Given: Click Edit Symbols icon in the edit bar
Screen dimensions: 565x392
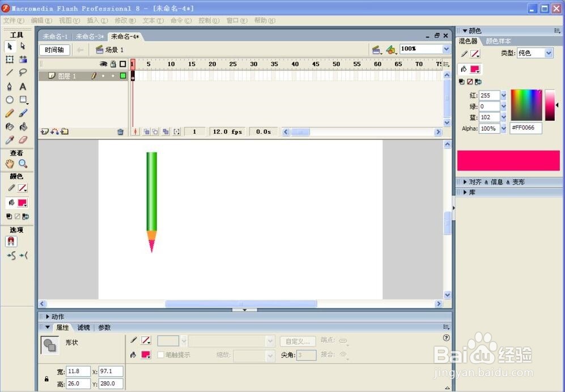Looking at the screenshot, I should (x=391, y=50).
